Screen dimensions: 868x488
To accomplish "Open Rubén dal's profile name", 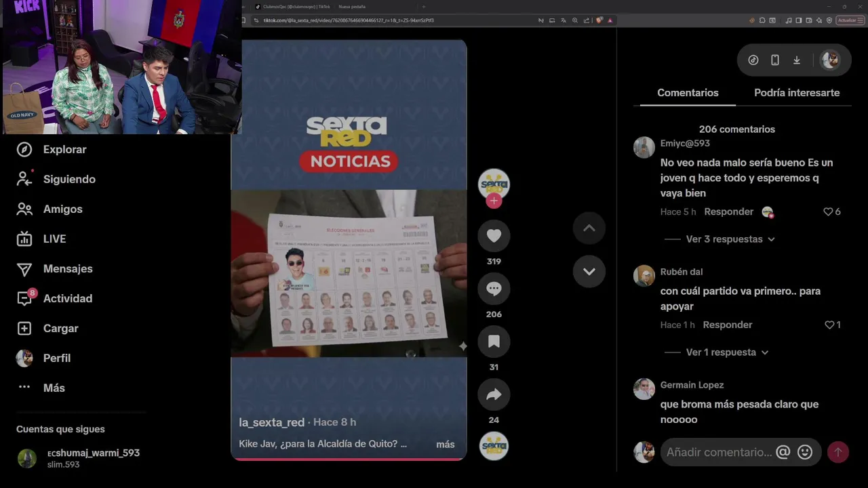I will tap(682, 272).
